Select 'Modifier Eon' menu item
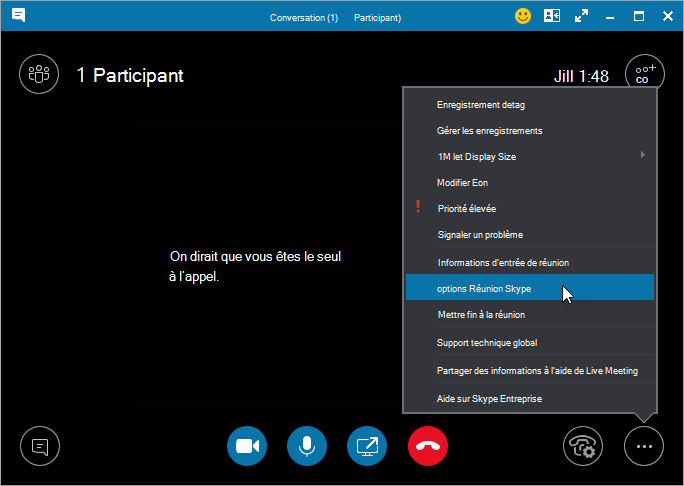This screenshot has height=486, width=684. pyautogui.click(x=530, y=183)
